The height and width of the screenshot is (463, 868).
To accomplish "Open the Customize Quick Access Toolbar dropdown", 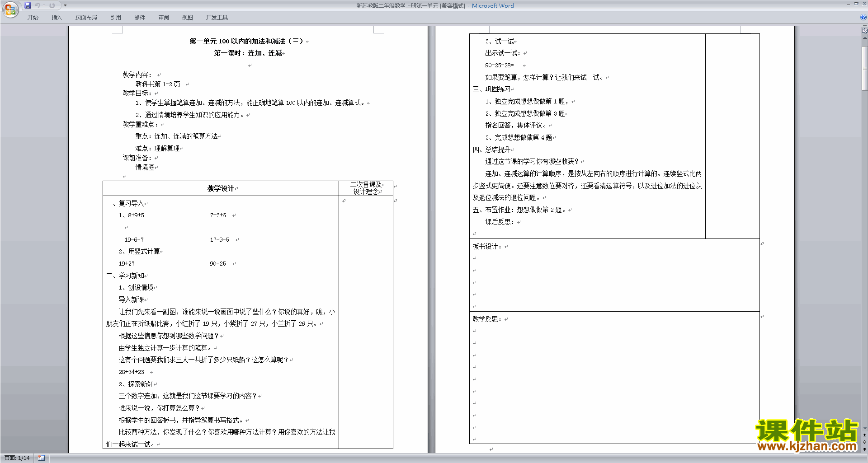I will pos(65,5).
